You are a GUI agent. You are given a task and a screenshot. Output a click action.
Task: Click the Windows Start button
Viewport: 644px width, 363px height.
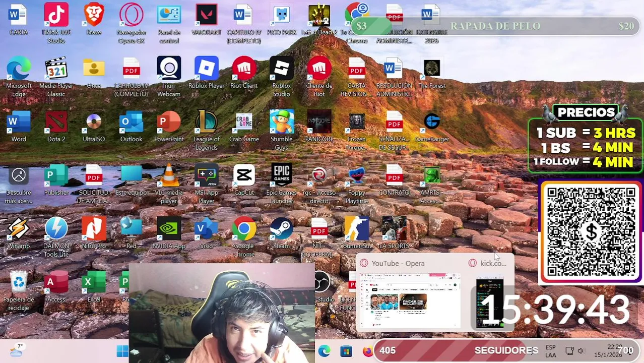click(x=122, y=351)
